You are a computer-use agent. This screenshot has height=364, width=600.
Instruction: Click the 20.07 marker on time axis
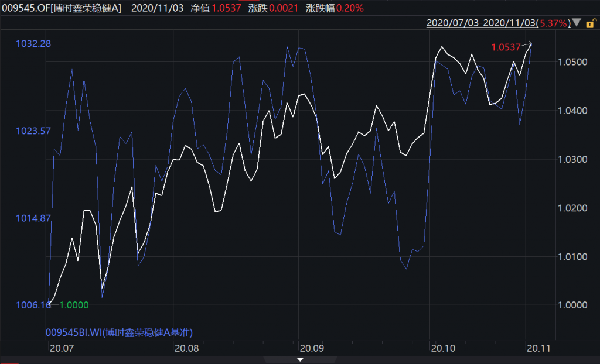[x=62, y=348]
